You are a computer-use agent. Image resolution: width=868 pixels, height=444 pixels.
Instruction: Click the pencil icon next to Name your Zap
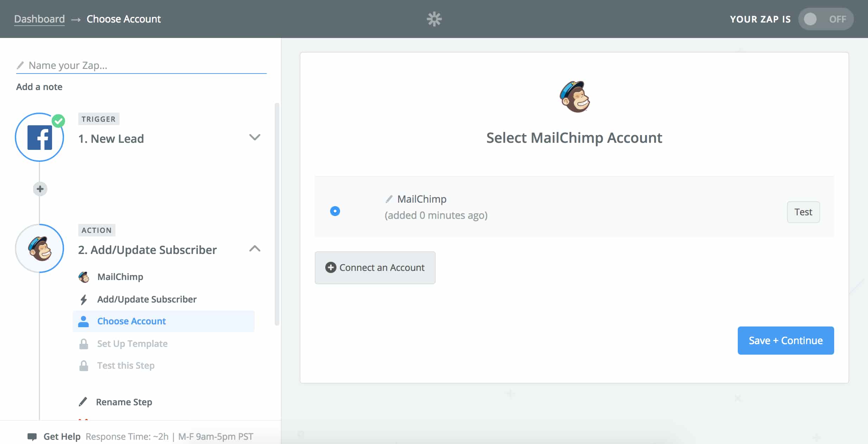point(20,65)
